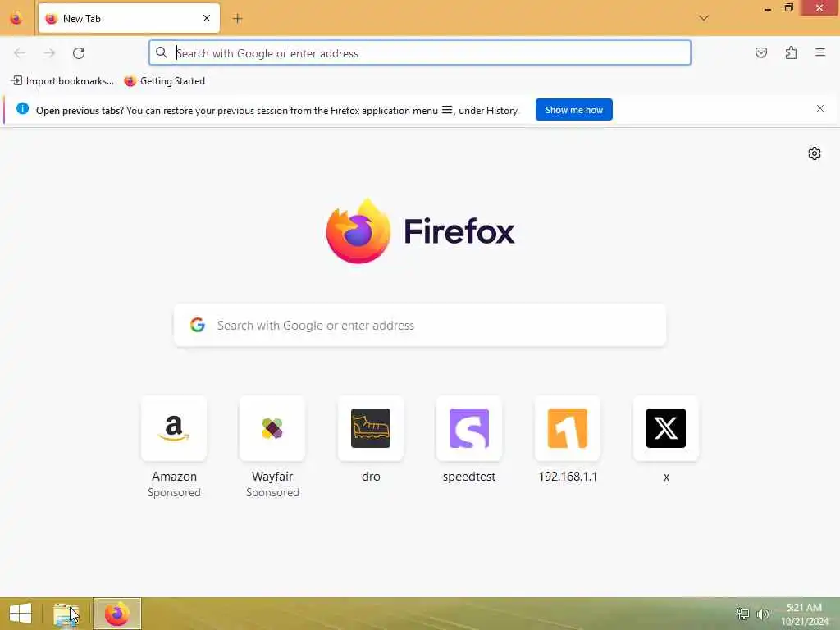Open Import bookmarks in bookmarks toolbar

pos(62,81)
